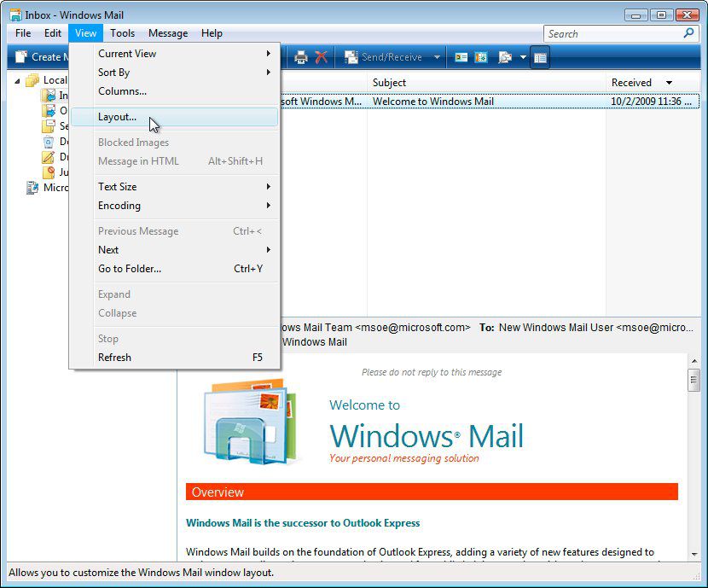Image resolution: width=708 pixels, height=588 pixels.
Task: Open the Edit menu
Action: click(x=52, y=33)
